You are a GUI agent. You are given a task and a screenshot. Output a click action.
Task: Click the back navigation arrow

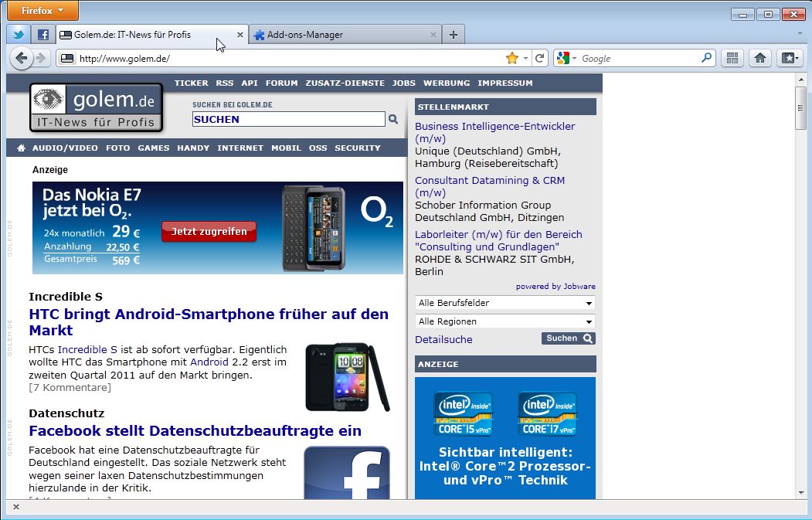coord(22,58)
